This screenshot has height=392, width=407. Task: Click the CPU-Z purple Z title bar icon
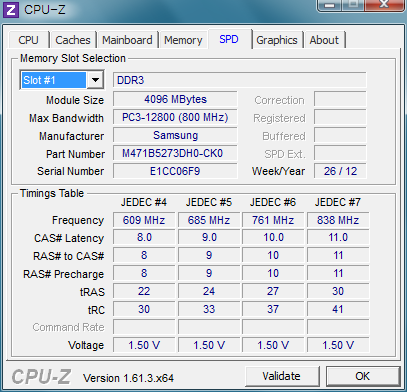(11, 10)
